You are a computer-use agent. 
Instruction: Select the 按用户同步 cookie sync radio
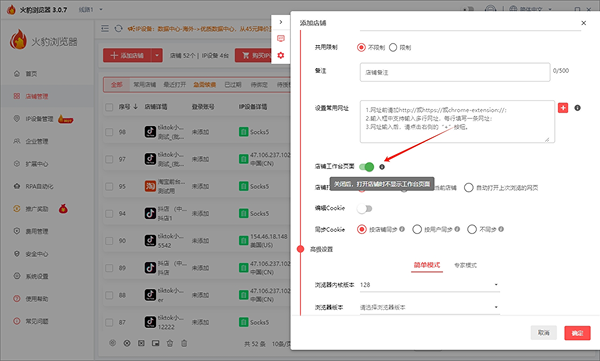tap(417, 229)
